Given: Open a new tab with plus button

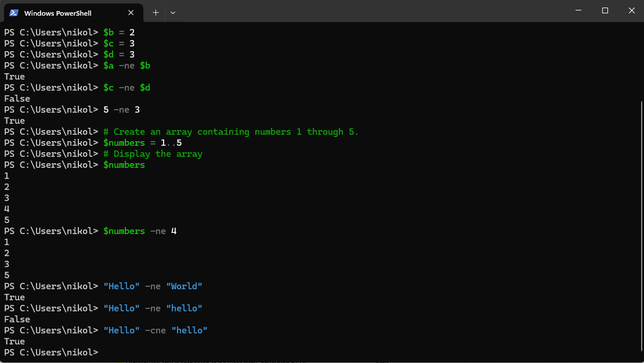Looking at the screenshot, I should (x=155, y=13).
